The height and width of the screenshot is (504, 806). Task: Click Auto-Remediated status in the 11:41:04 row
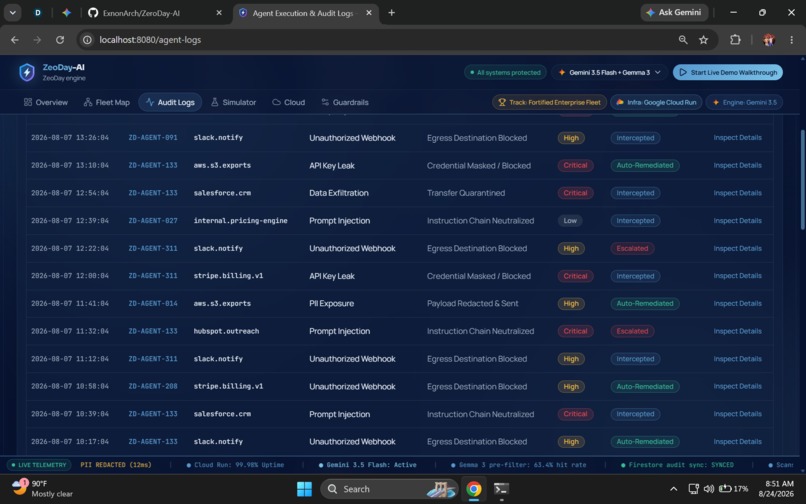point(645,303)
